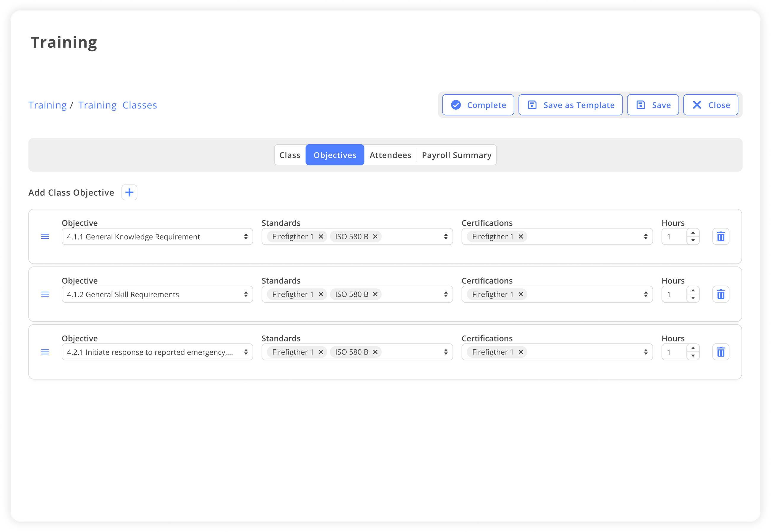Delete the 4.1.1 objective row using the trash icon

tap(721, 236)
